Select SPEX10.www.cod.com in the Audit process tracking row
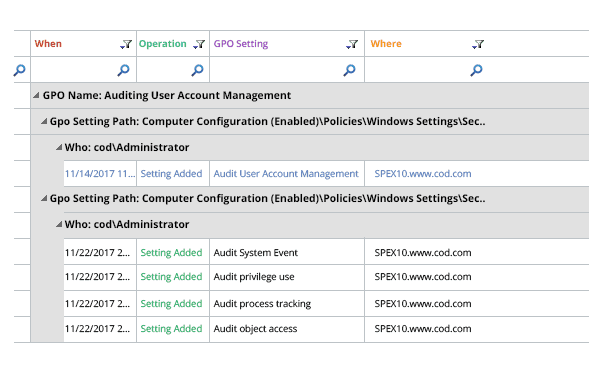The image size is (612, 382). point(423,304)
